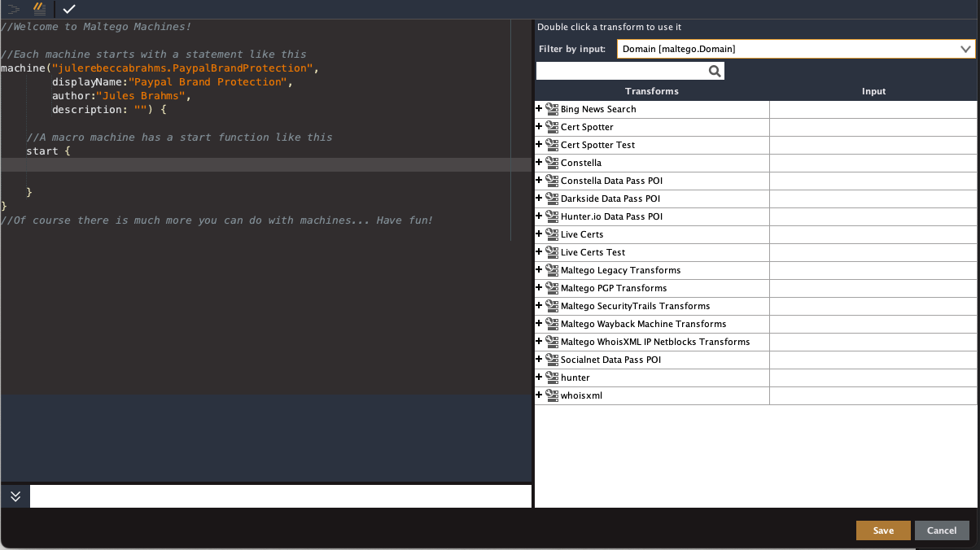The height and width of the screenshot is (550, 980).
Task: Click the output text field beside the chevrons
Action: click(281, 496)
